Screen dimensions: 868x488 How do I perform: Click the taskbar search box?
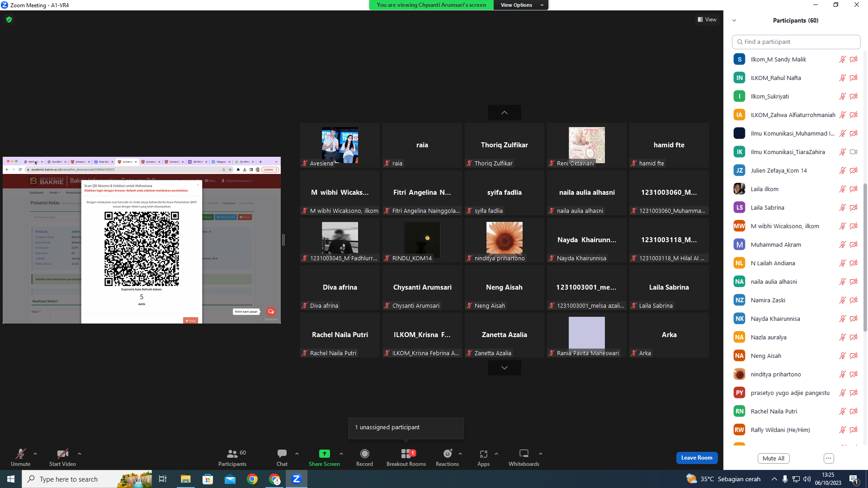[87, 479]
